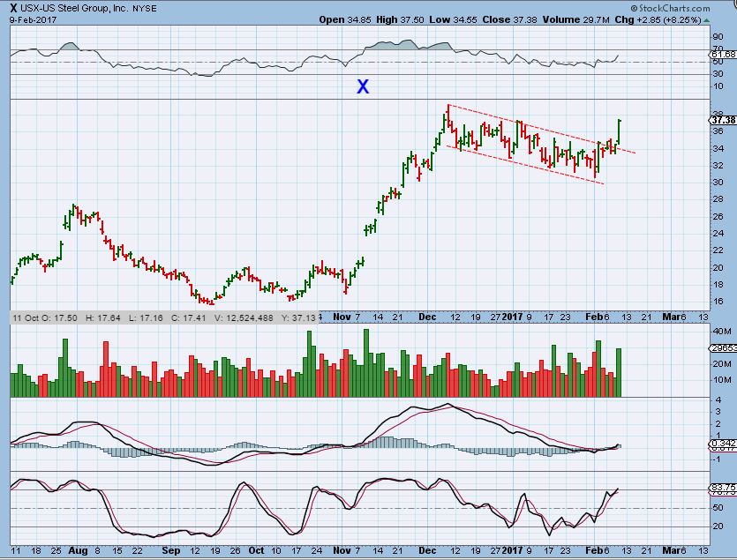Click 'L: 17.16' in the data readout

146,318
